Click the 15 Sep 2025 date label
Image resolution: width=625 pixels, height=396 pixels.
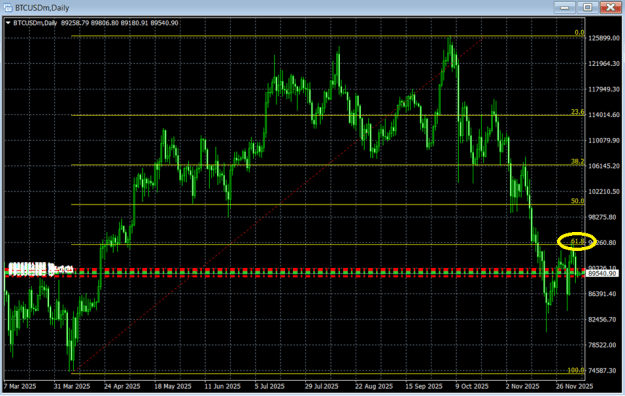(424, 386)
